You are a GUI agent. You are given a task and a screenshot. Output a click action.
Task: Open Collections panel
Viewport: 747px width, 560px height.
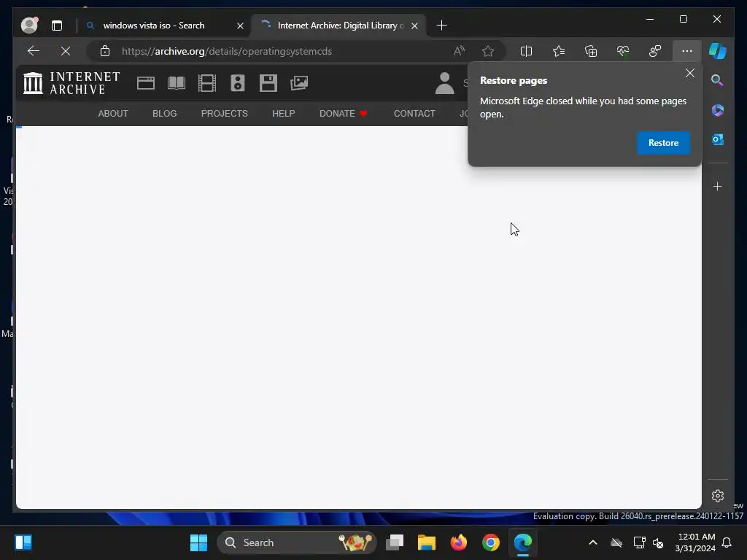[x=591, y=51]
